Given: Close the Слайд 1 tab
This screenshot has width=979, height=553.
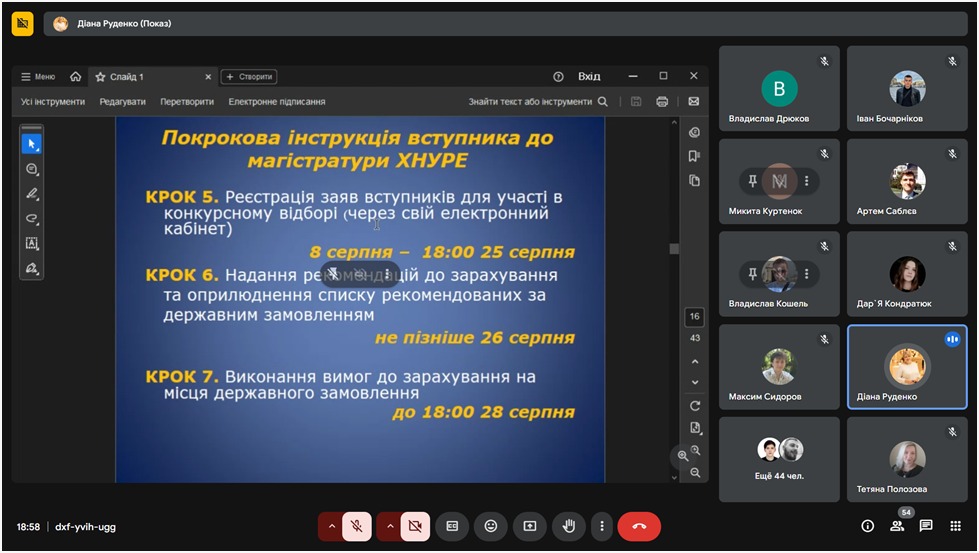Looking at the screenshot, I should coord(208,77).
